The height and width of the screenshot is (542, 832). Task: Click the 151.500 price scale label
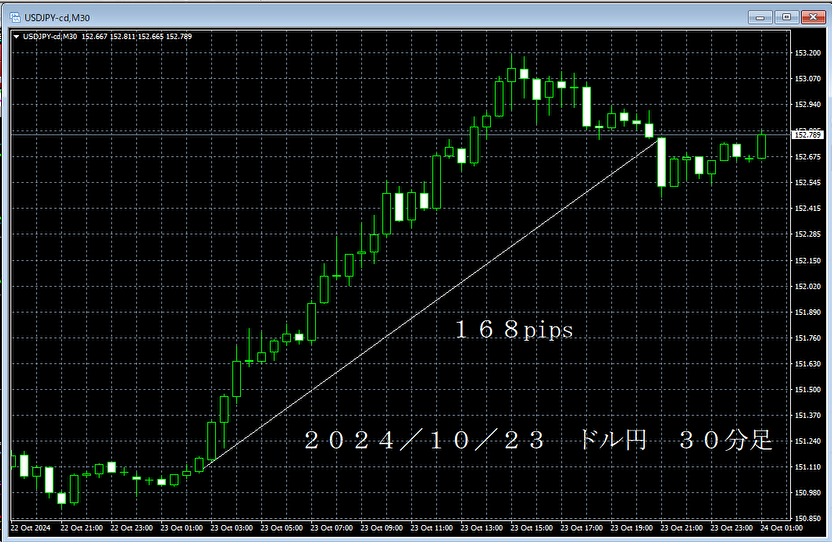808,390
